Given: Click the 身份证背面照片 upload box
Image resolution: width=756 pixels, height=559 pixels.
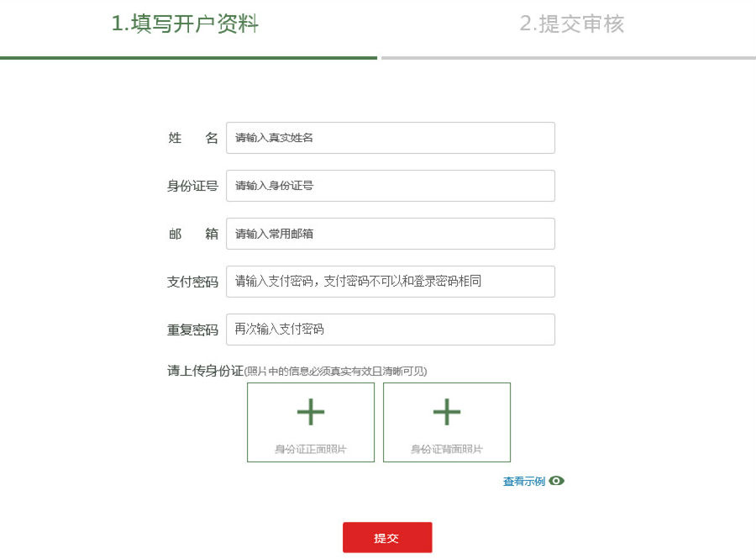Looking at the screenshot, I should pos(447,423).
